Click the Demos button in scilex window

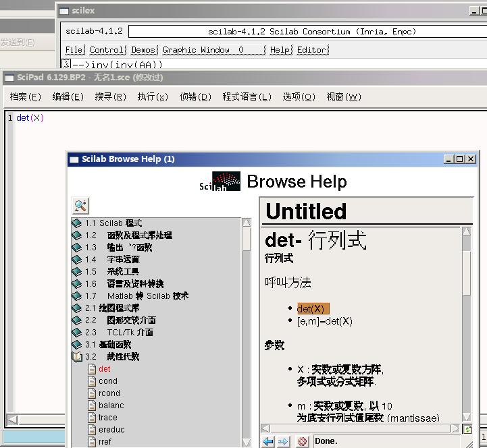[143, 50]
